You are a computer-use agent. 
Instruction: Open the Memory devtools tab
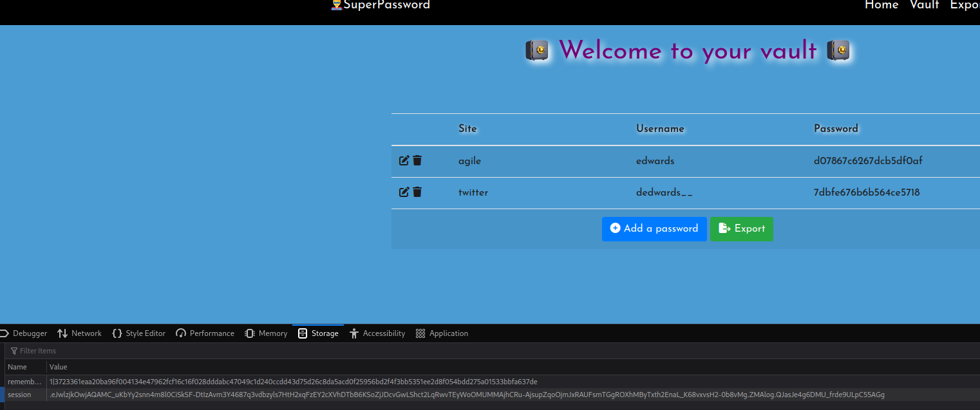pos(266,333)
